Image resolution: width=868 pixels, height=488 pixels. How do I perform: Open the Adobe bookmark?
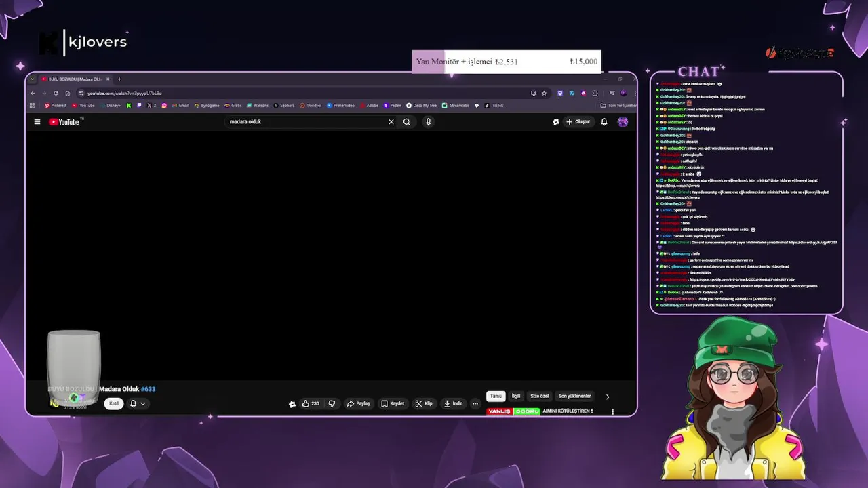[369, 106]
